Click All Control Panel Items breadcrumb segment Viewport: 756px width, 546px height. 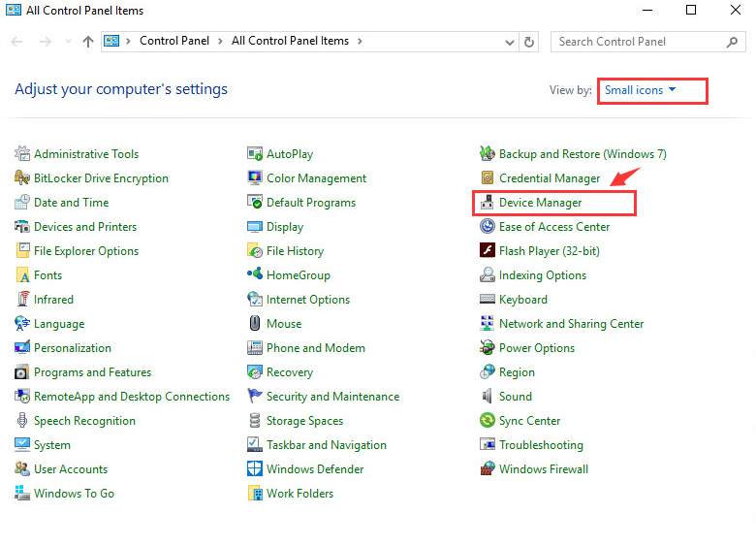pos(290,42)
